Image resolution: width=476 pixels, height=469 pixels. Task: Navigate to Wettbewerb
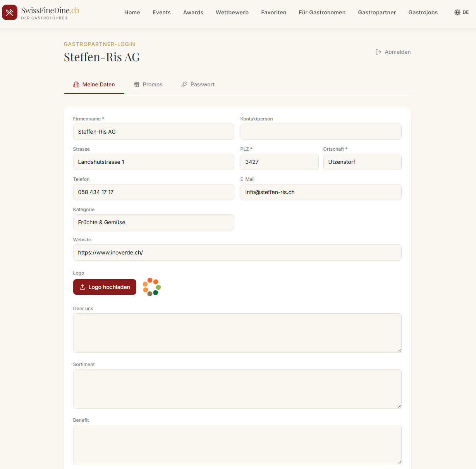[232, 12]
